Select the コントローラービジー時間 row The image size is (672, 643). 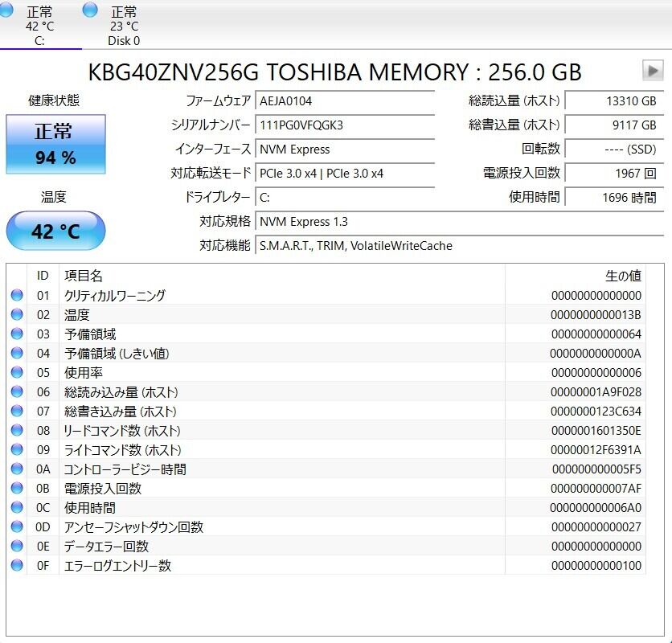coord(326,469)
